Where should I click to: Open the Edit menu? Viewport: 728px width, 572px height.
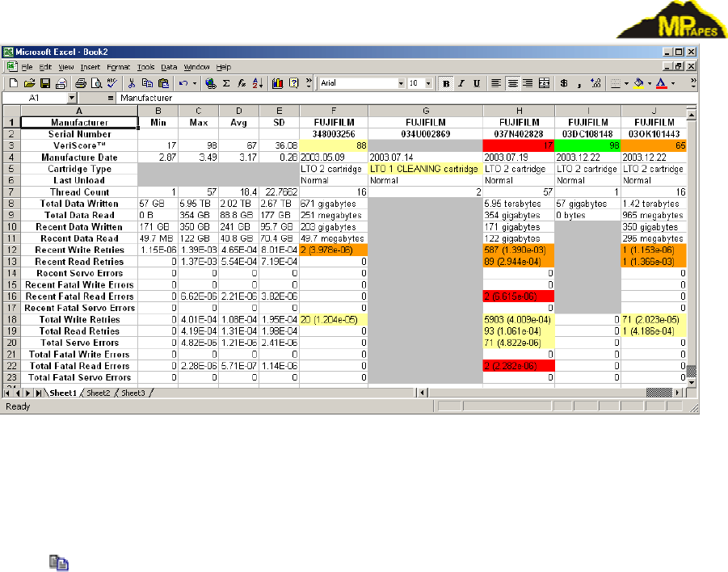click(x=45, y=67)
